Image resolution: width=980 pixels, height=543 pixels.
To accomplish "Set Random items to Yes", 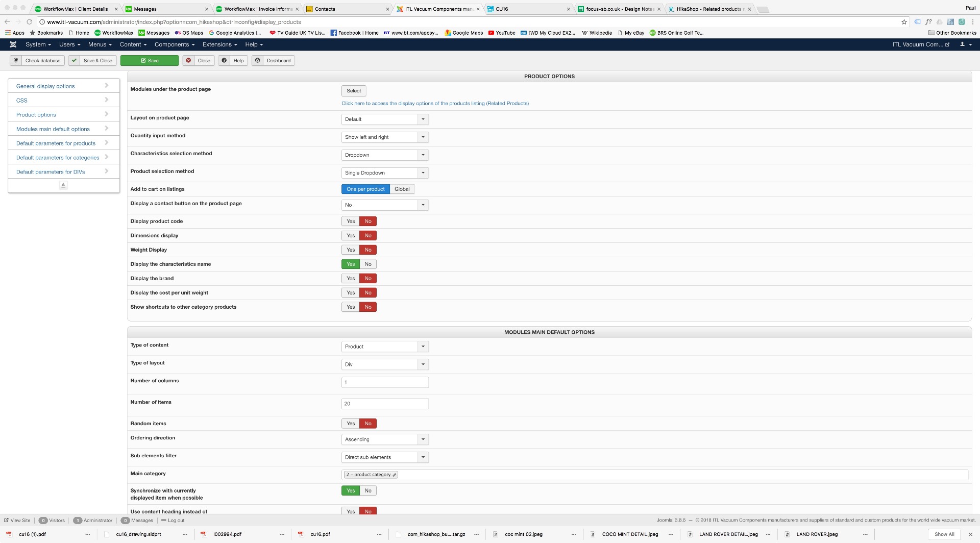I will coord(351,424).
